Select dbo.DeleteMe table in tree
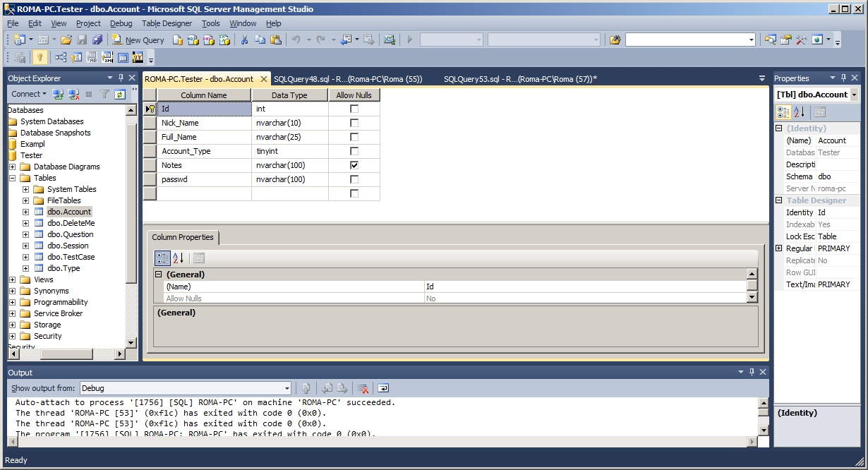Viewport: 868px width, 470px height. pyautogui.click(x=71, y=223)
